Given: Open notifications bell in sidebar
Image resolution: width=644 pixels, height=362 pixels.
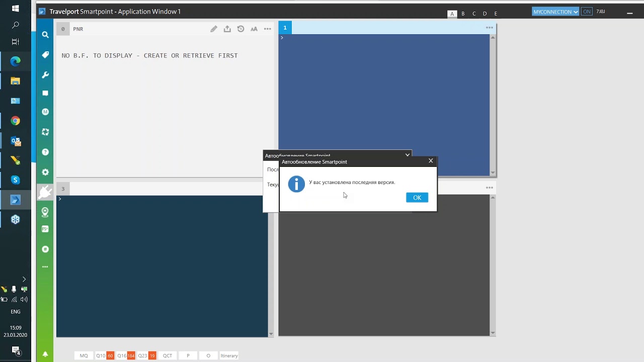Looking at the screenshot, I should [45, 354].
